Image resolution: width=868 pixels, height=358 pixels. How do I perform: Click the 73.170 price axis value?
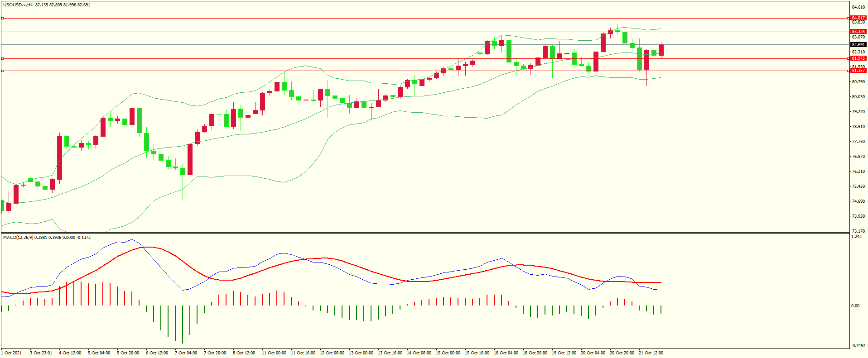coord(858,231)
